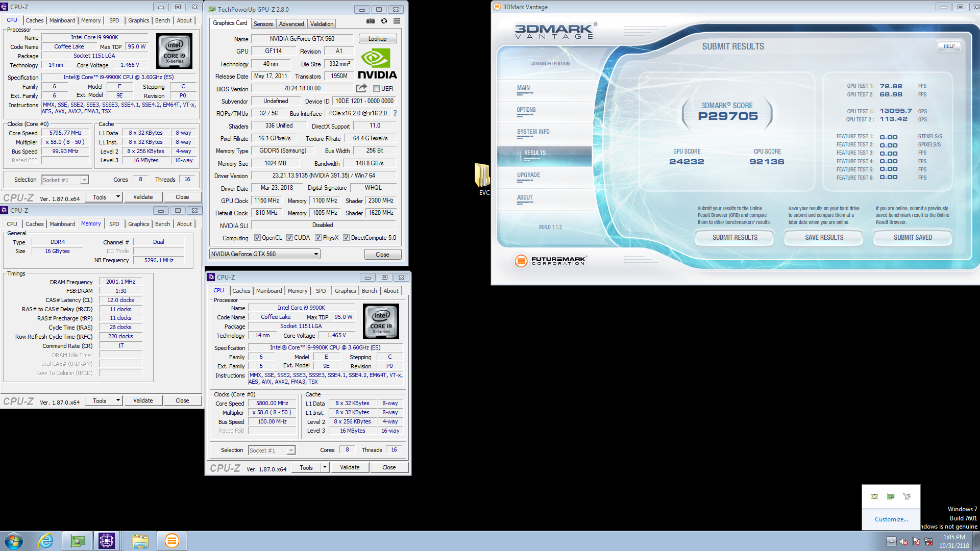Open the NVIDIA GeForce GTX 560 GPU dropdown
This screenshot has height=551, width=980.
click(x=265, y=254)
